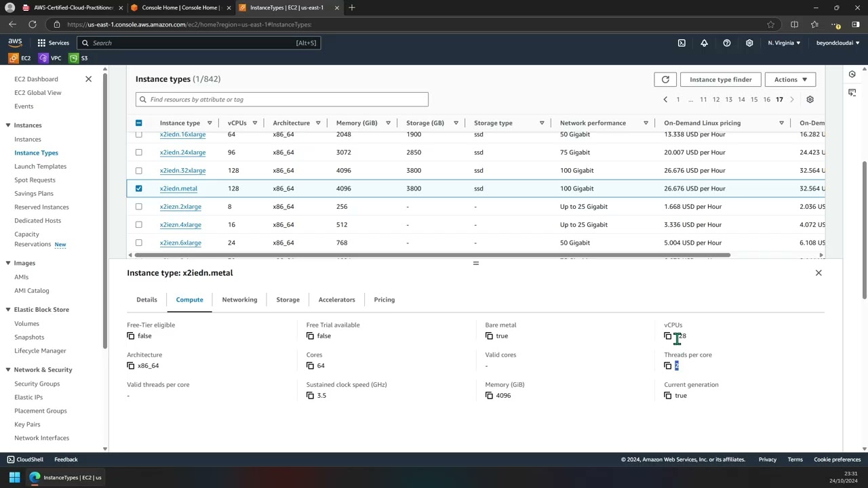This screenshot has width=868, height=488.
Task: Select the x2iezn.4xlarge row checkbox
Action: pyautogui.click(x=138, y=225)
